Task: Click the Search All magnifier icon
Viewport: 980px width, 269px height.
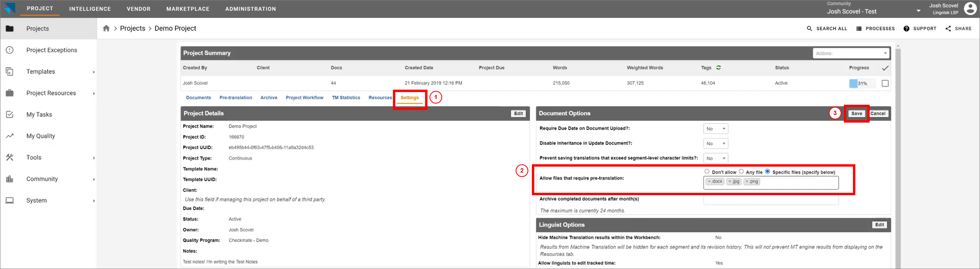Action: click(x=809, y=29)
